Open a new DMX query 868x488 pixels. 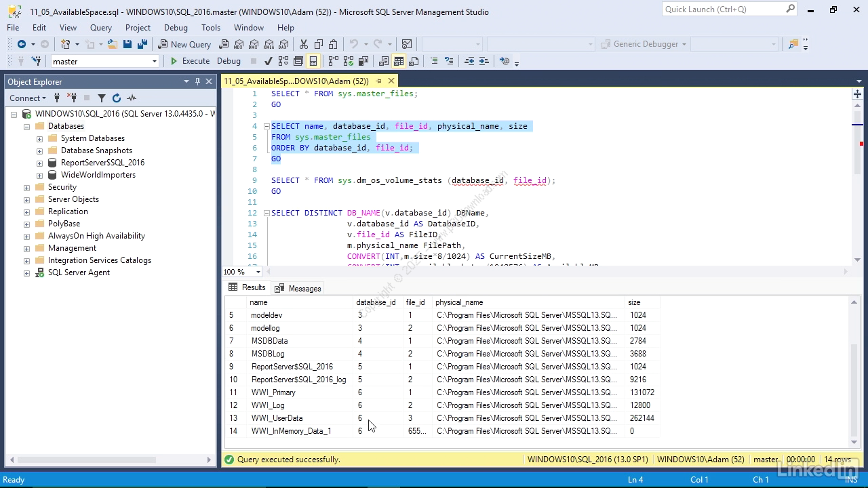(x=254, y=44)
